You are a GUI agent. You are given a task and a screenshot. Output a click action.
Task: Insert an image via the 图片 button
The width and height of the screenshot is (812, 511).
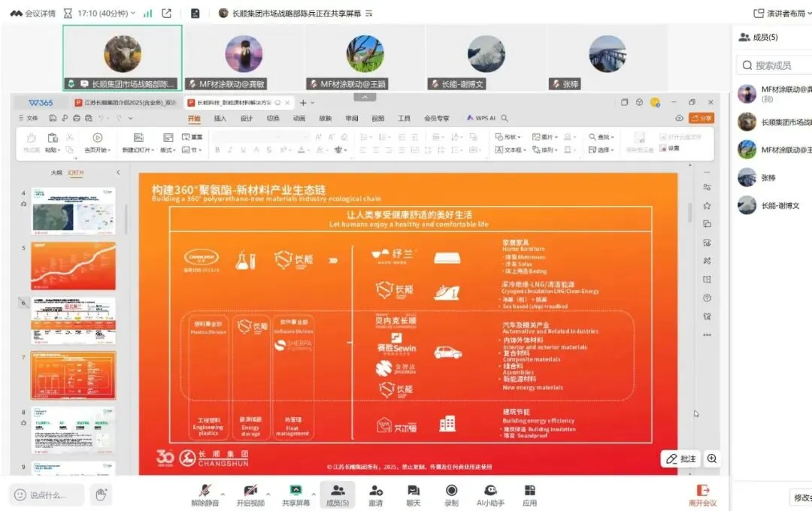[x=545, y=138]
